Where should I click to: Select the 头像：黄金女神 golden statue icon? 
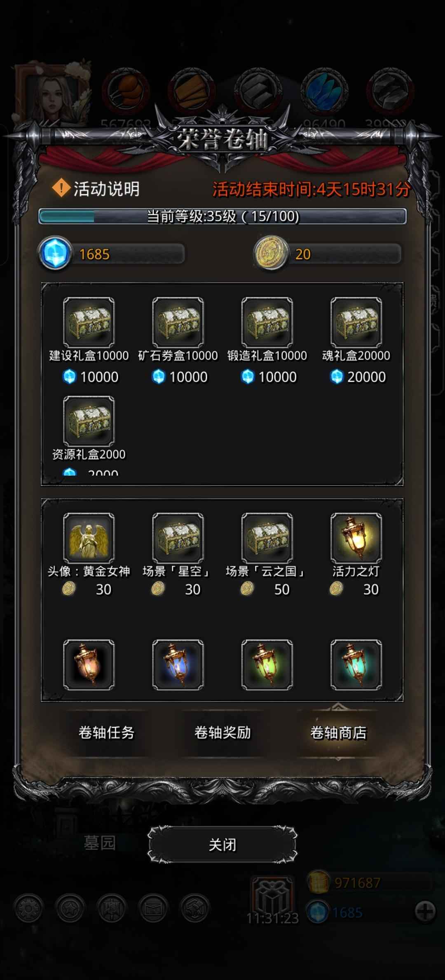(x=89, y=538)
